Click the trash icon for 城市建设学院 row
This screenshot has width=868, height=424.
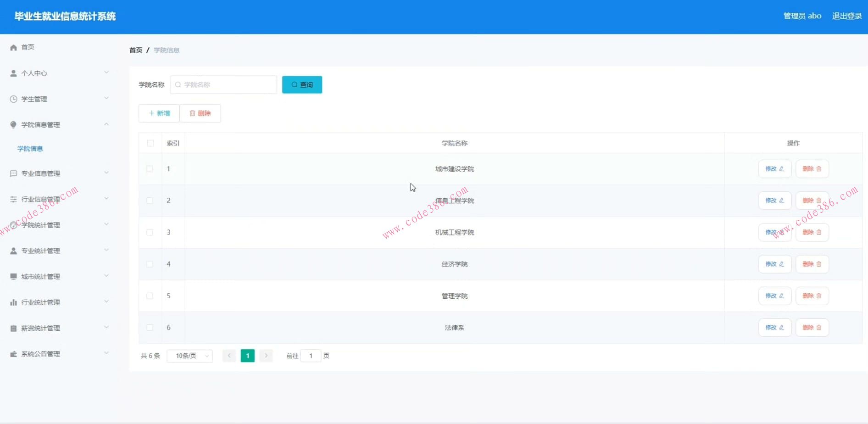(x=819, y=169)
